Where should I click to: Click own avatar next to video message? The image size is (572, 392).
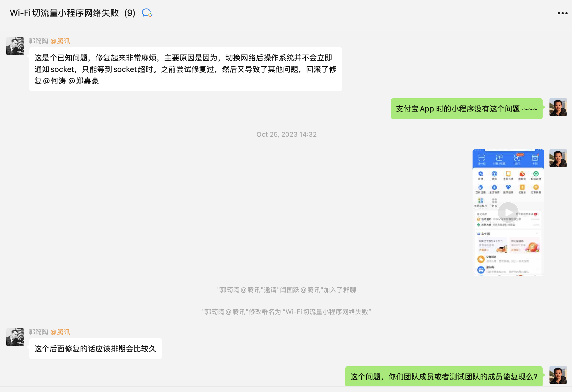(x=558, y=158)
